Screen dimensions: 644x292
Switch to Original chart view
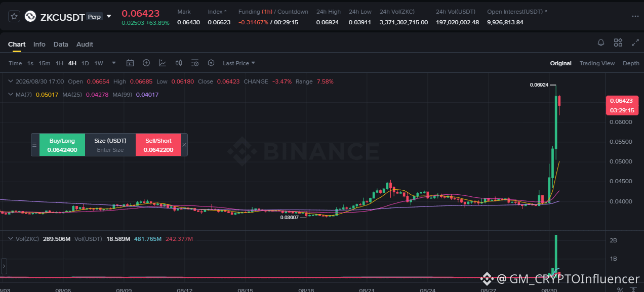click(561, 63)
